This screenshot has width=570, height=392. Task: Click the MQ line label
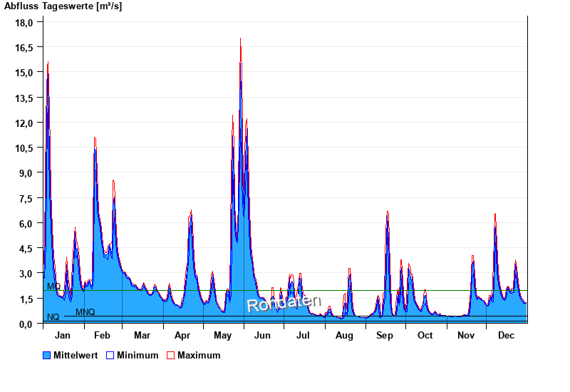tap(53, 286)
